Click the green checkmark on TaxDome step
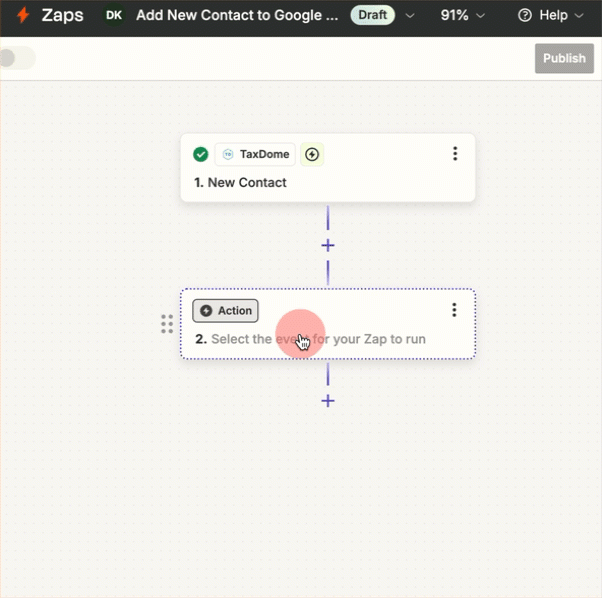The image size is (602, 598). tap(201, 154)
